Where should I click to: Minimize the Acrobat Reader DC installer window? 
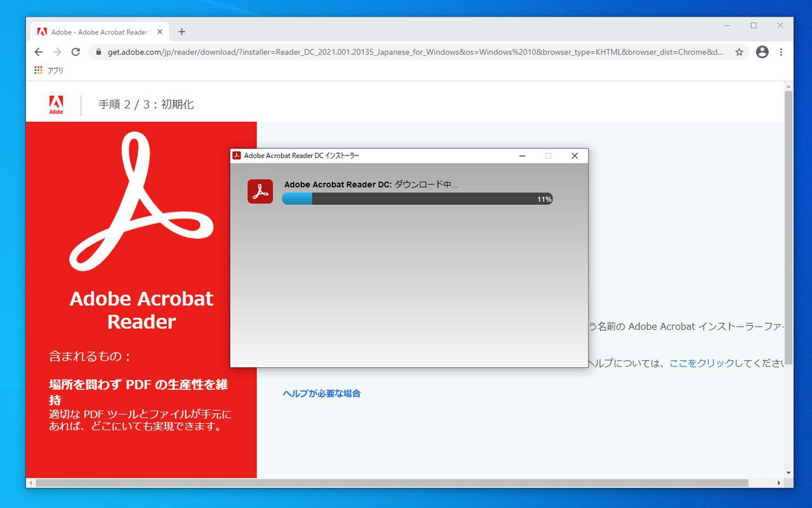(x=522, y=156)
